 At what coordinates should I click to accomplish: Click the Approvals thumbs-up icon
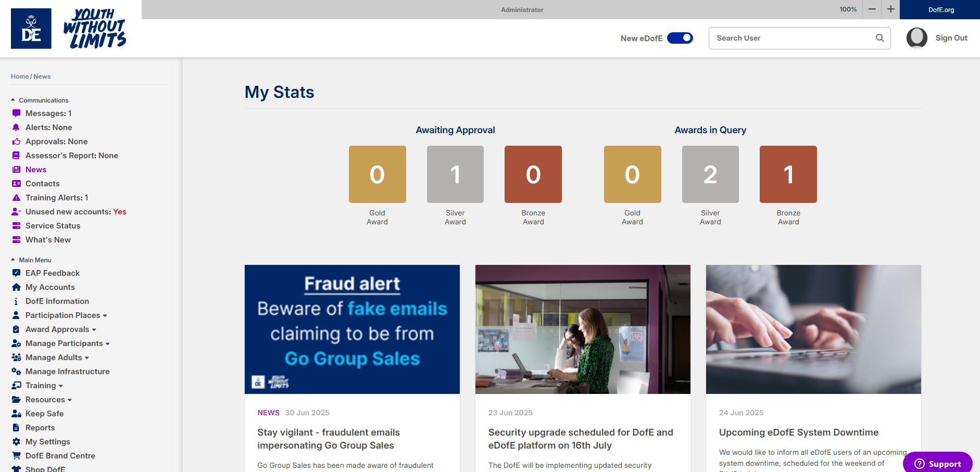point(16,142)
